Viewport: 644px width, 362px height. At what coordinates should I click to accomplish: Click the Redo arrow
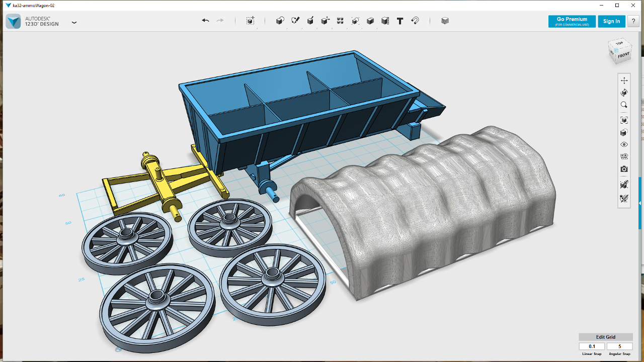(220, 21)
